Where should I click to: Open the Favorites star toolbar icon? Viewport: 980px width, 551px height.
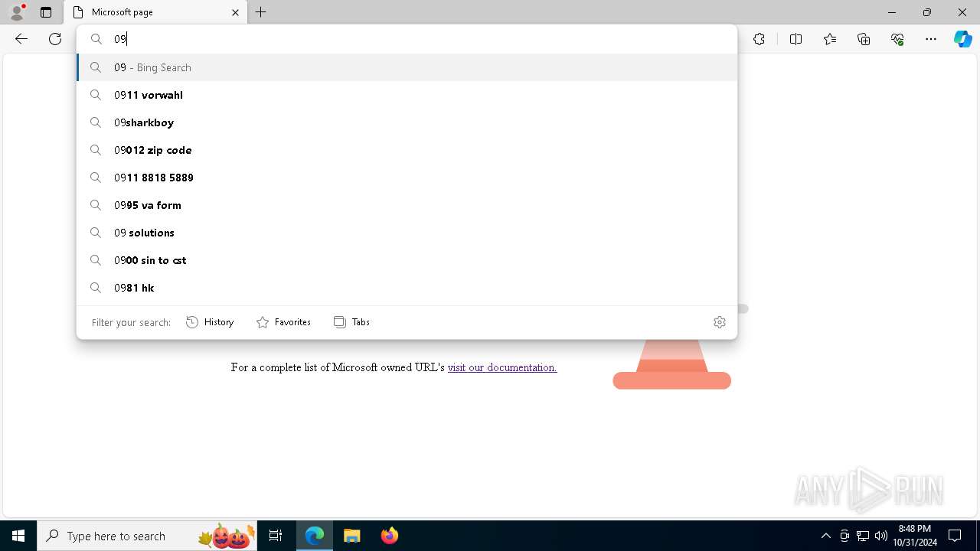click(830, 39)
